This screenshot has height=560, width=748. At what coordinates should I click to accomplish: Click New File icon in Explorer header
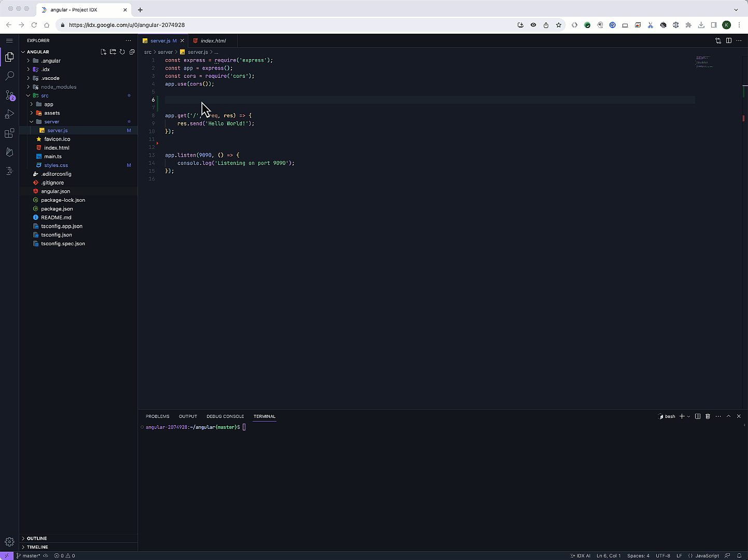(x=103, y=52)
